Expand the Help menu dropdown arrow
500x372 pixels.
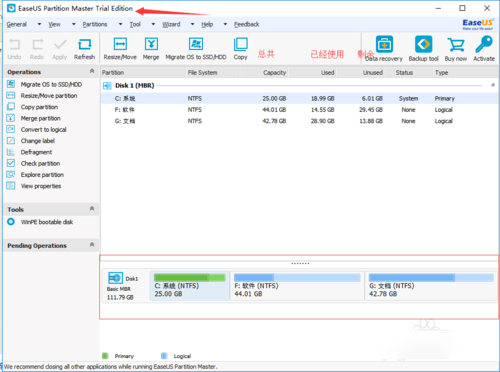tap(225, 24)
